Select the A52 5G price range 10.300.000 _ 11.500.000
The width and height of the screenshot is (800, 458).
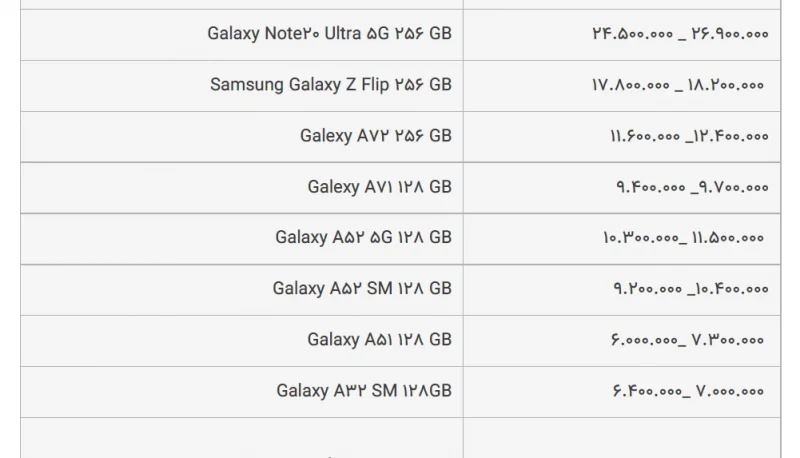(683, 238)
